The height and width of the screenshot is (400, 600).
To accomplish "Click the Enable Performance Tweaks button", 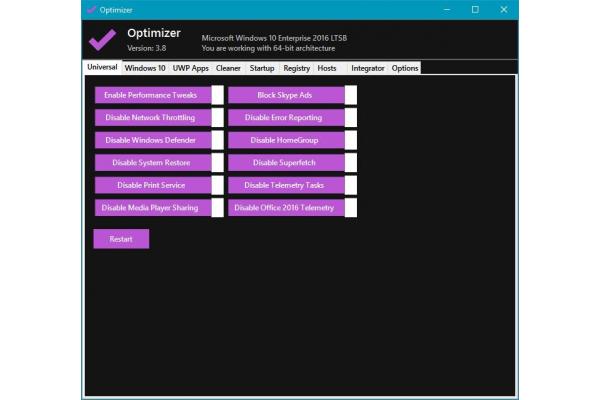I will click(x=153, y=95).
